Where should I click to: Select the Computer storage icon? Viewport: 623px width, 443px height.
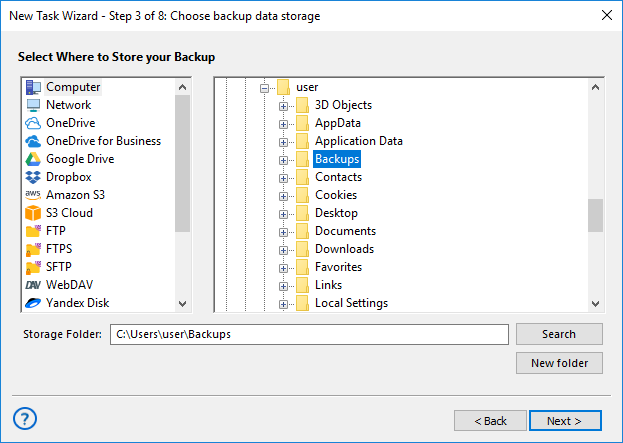coord(33,87)
